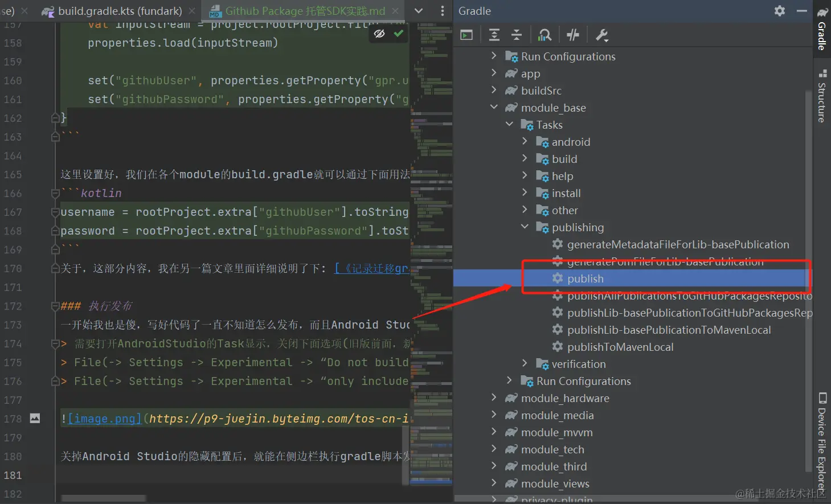Viewport: 831px width, 504px height.
Task: Expand the install task group
Action: click(x=525, y=192)
